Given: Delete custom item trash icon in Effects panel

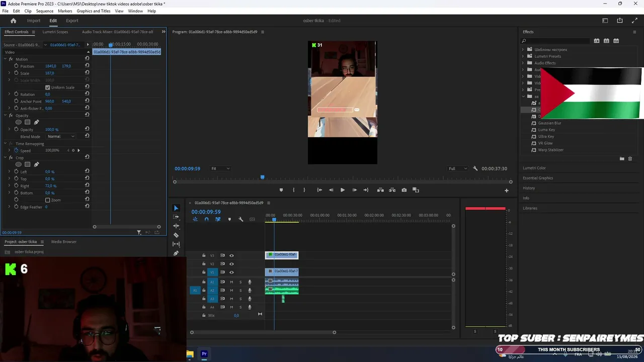Looking at the screenshot, I should pos(630,159).
